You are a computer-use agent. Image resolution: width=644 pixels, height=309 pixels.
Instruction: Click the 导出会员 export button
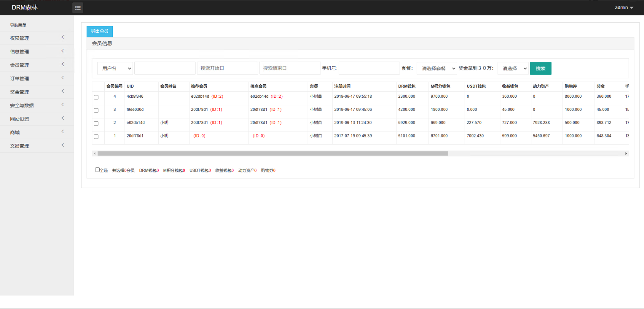click(100, 31)
